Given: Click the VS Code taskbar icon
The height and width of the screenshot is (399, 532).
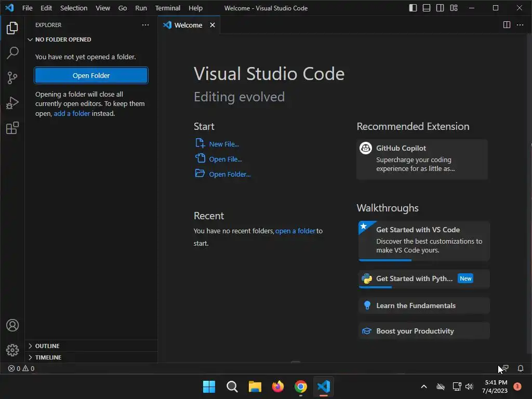Looking at the screenshot, I should tap(324, 387).
